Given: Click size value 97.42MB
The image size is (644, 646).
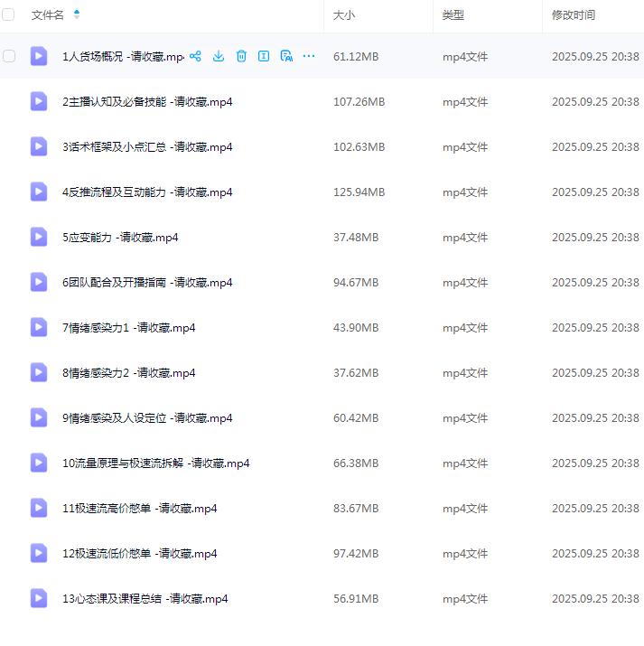Looking at the screenshot, I should [356, 554].
